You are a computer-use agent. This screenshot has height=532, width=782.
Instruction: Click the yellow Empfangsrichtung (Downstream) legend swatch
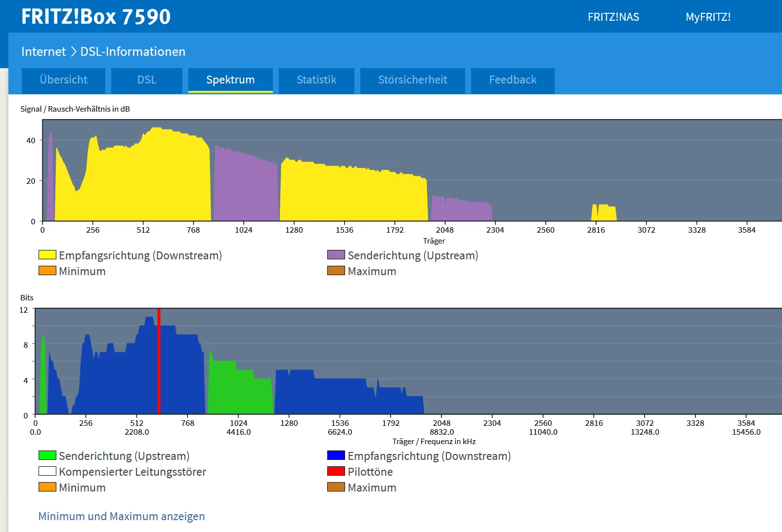47,255
